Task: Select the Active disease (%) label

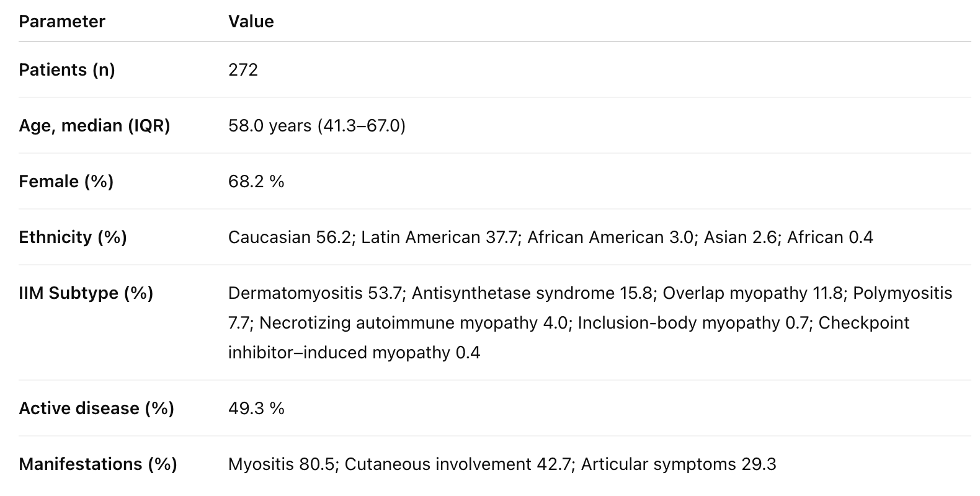Action: pos(96,409)
